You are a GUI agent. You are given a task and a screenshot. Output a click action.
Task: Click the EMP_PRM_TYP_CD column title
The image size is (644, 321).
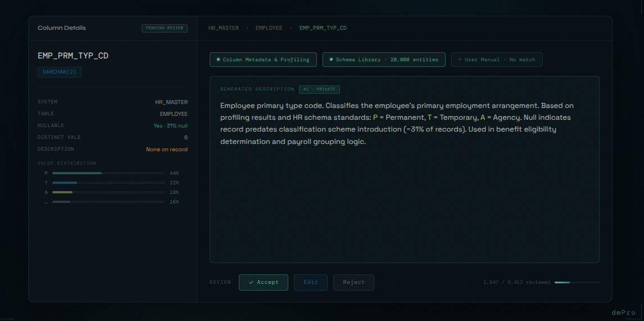point(73,56)
